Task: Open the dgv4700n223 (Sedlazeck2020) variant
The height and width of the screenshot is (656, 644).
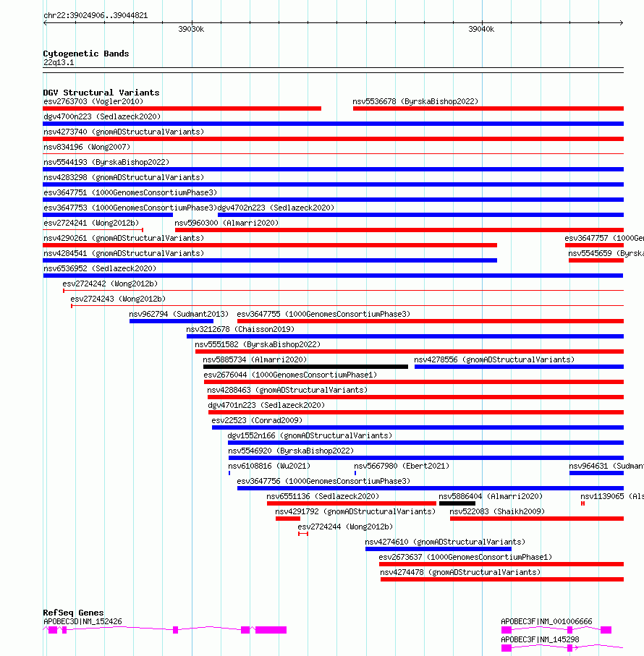Action: [x=102, y=116]
